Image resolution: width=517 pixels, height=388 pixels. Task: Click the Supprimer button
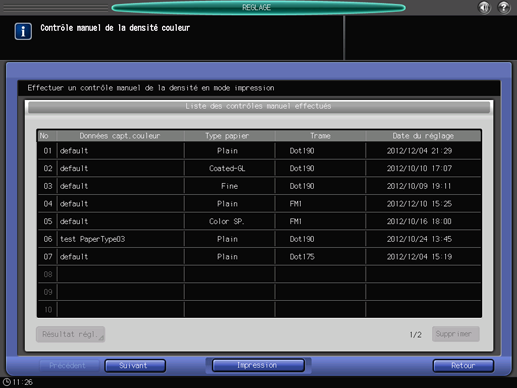[456, 334]
